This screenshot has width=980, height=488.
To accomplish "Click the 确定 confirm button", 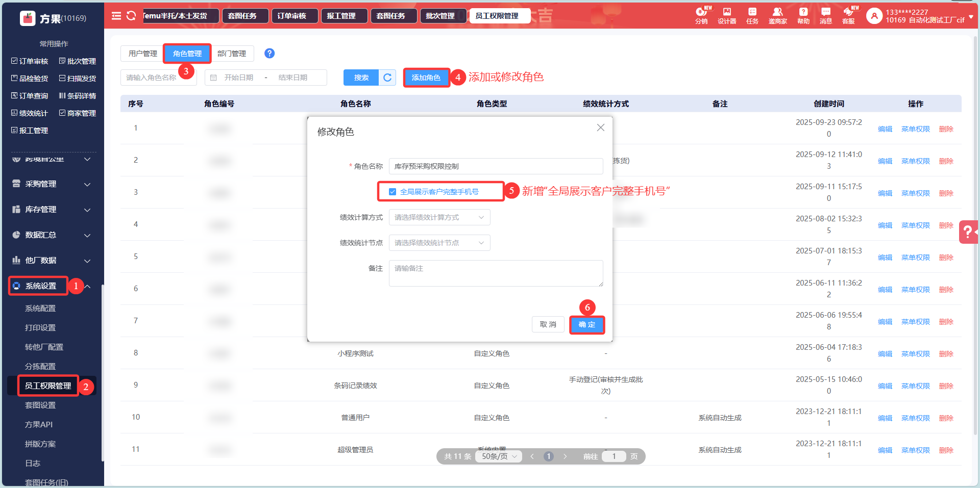I will pos(587,325).
